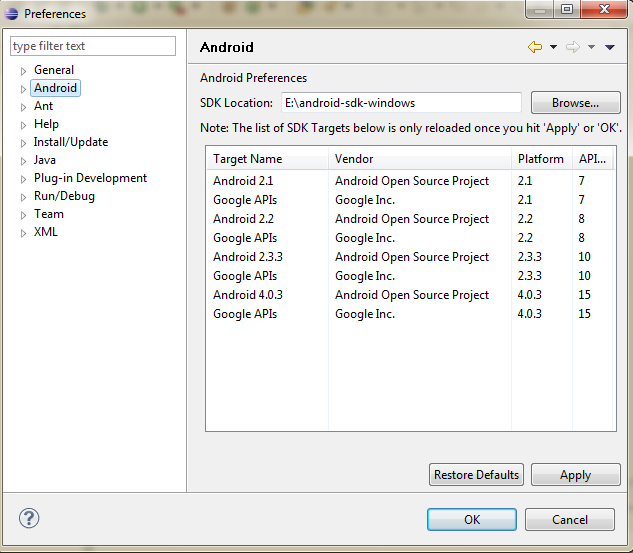This screenshot has height=553, width=633.
Task: Select Install/Update preferences category
Action: coord(71,142)
